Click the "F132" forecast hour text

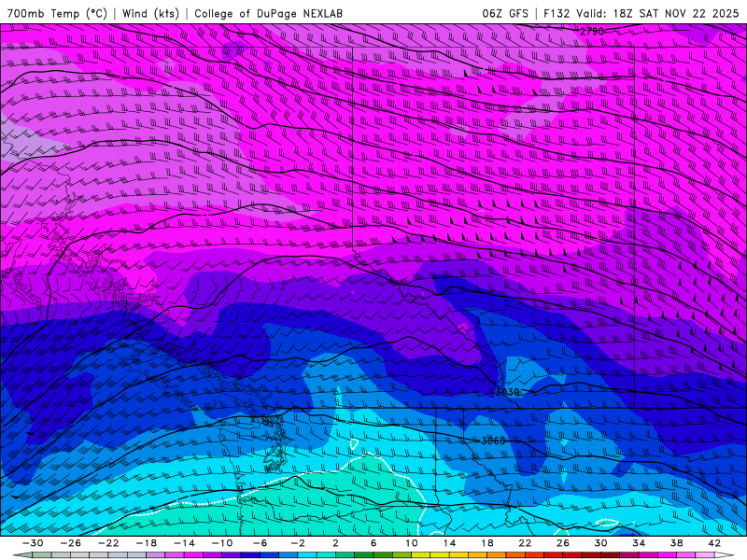point(557,13)
